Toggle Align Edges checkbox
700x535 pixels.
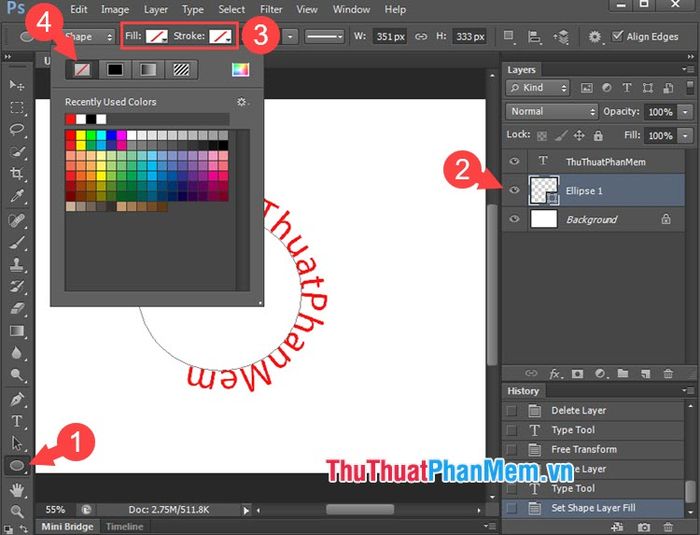click(617, 36)
